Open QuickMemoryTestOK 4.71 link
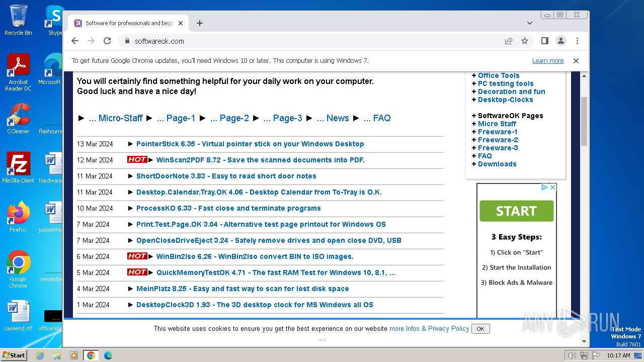This screenshot has width=644, height=362. tap(276, 273)
